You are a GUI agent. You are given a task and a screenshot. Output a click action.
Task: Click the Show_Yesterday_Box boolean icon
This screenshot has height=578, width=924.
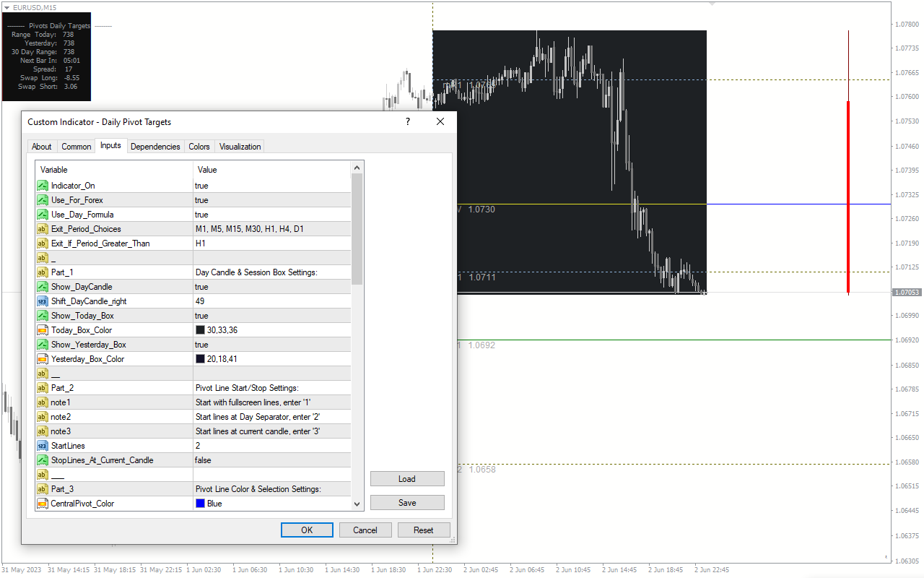pyautogui.click(x=42, y=345)
